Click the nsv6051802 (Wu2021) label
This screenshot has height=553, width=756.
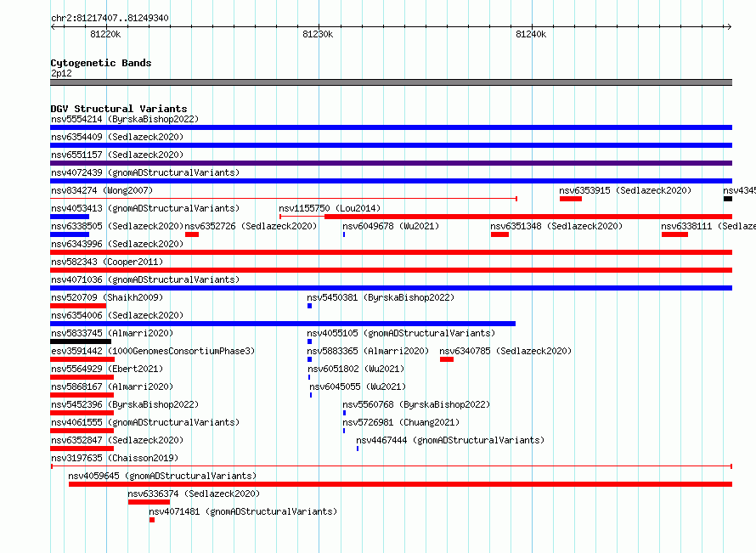coord(356,369)
